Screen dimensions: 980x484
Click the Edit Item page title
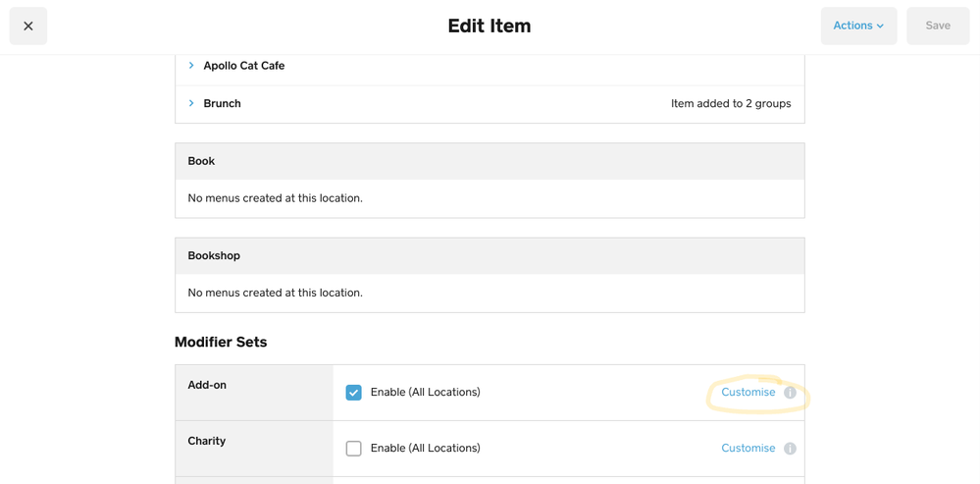[490, 27]
